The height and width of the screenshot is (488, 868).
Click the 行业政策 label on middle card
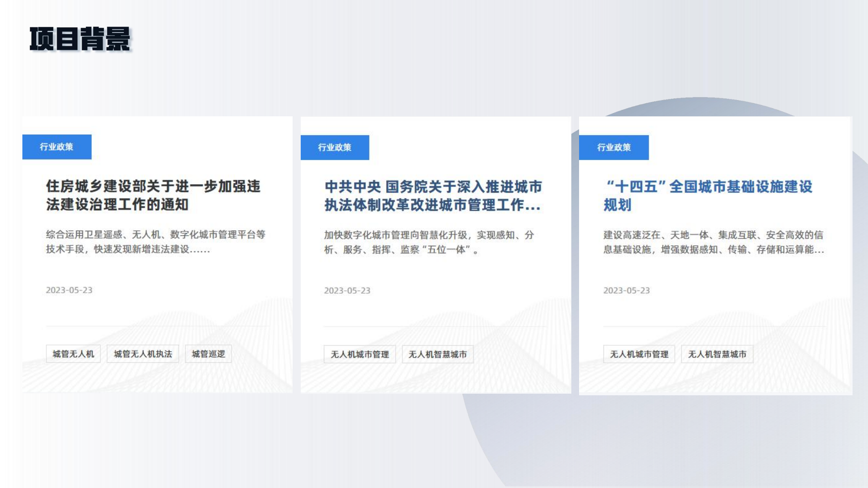click(x=335, y=147)
